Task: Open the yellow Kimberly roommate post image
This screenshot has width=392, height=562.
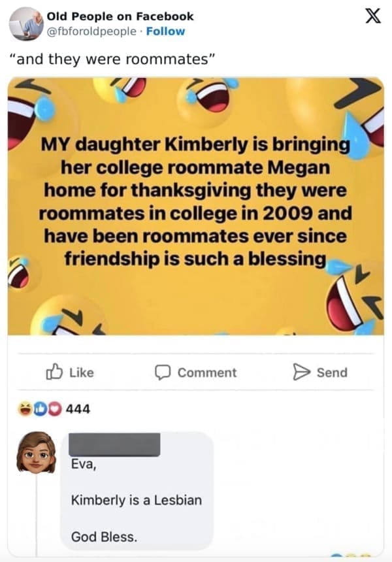Action: [x=195, y=207]
